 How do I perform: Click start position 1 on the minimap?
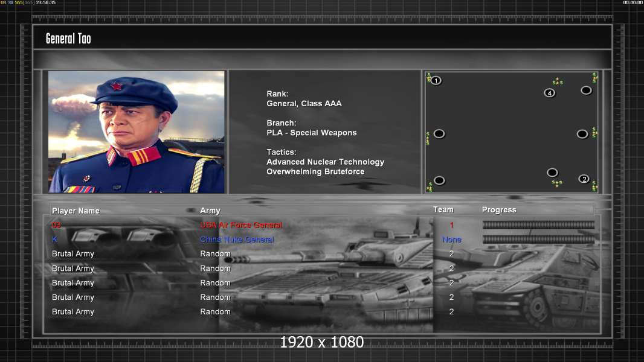(436, 80)
